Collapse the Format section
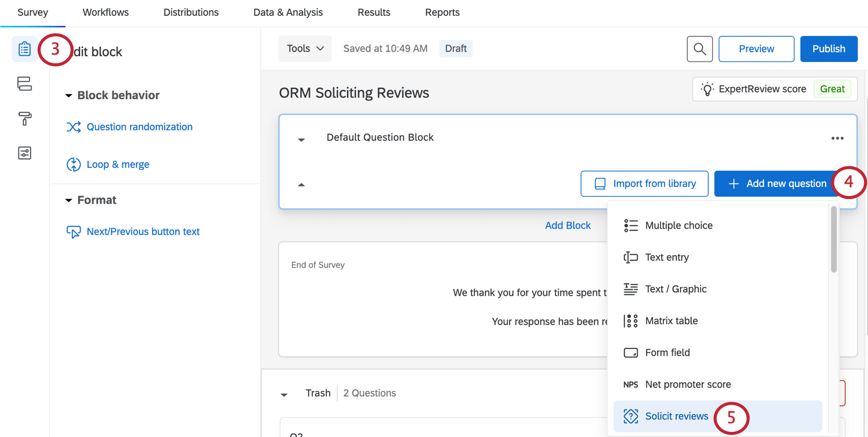This screenshot has height=437, width=868. point(69,200)
